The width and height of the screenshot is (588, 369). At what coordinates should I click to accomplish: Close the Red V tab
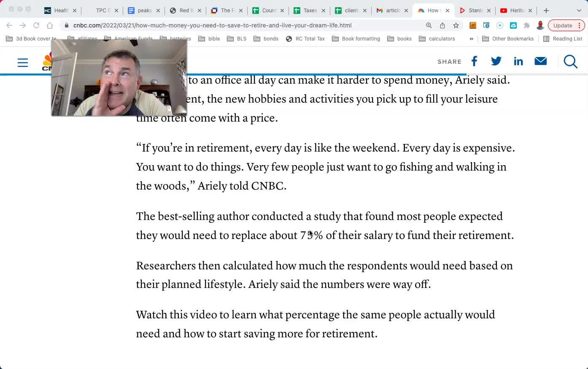(200, 11)
